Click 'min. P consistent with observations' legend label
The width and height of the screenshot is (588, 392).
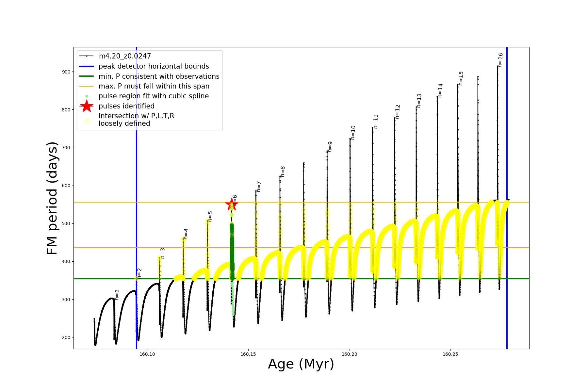coord(159,76)
